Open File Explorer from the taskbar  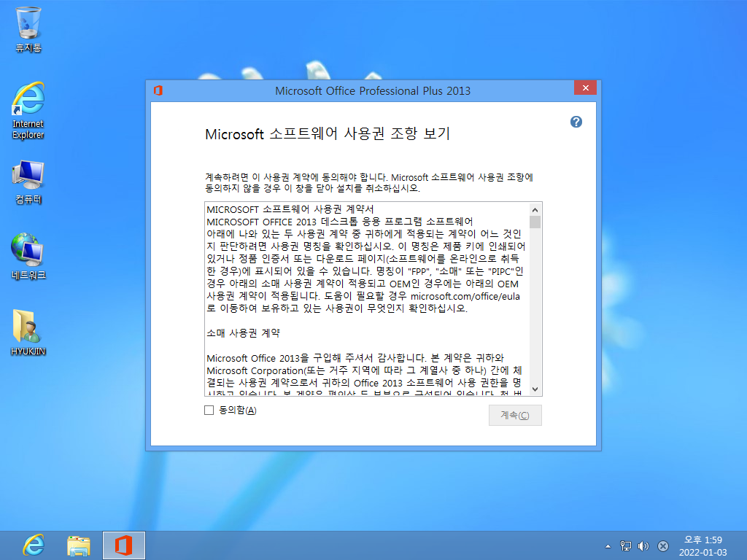click(79, 545)
